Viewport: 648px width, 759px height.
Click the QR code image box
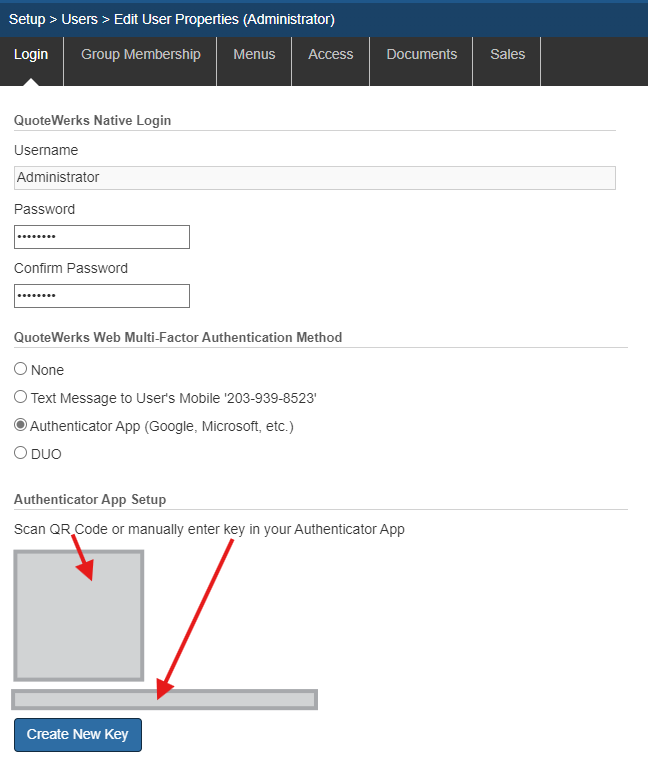(78, 615)
